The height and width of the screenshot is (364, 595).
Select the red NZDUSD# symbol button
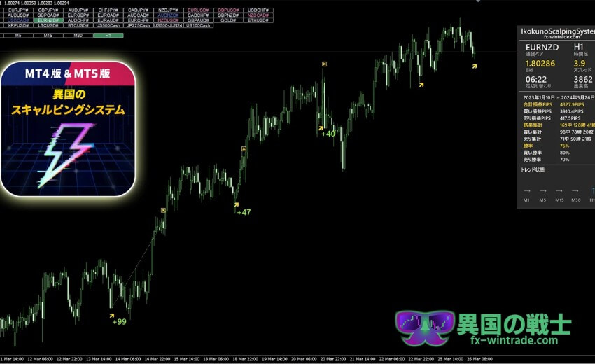pyautogui.click(x=169, y=20)
